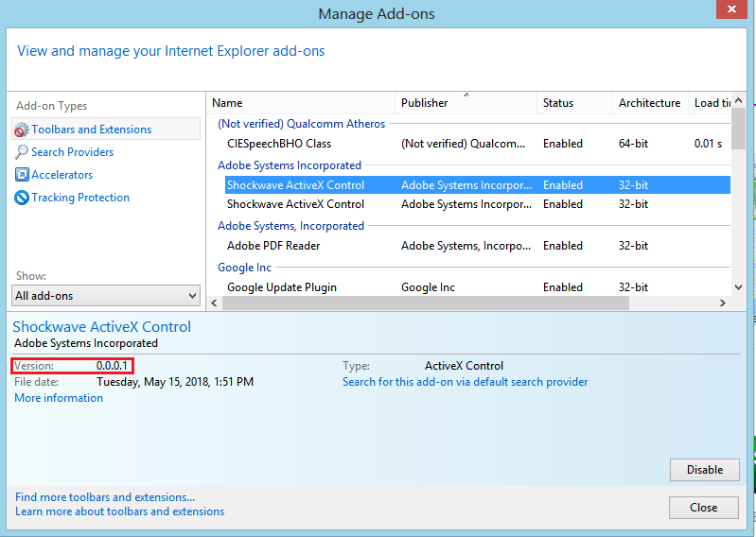Viewport: 756px width, 537px height.
Task: Sort by the Name column header
Action: pyautogui.click(x=301, y=103)
